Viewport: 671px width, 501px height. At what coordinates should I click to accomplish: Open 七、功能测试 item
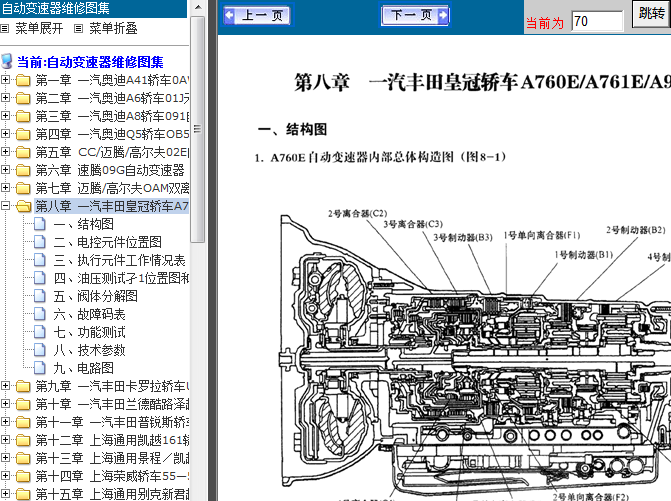(x=89, y=332)
